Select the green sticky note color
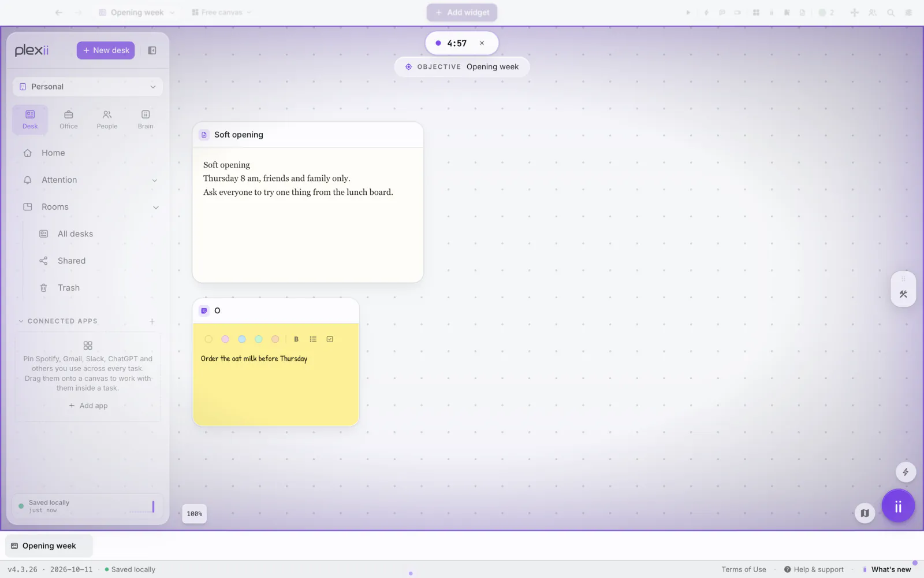 tap(259, 339)
